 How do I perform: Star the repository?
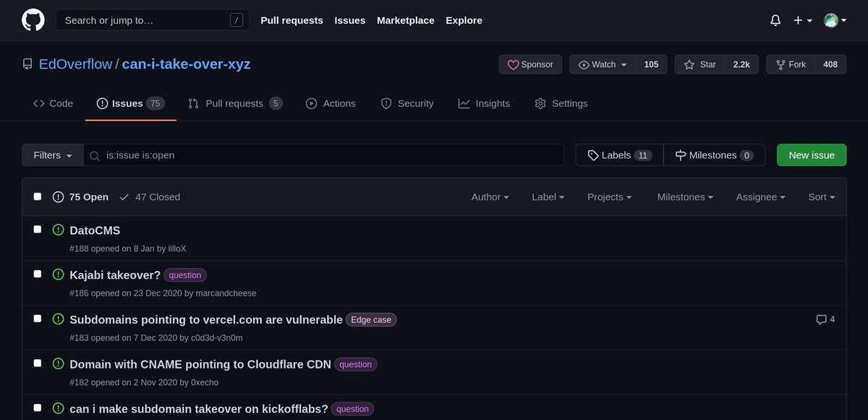tap(699, 64)
